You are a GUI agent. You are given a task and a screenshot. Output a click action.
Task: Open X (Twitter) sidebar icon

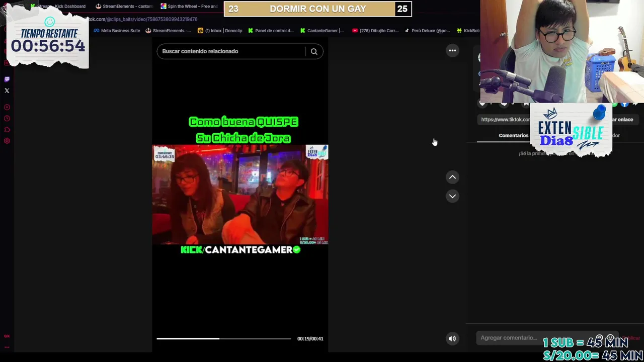(7, 90)
